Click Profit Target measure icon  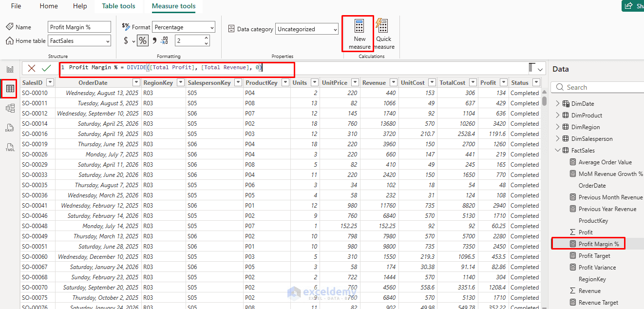[x=573, y=256]
